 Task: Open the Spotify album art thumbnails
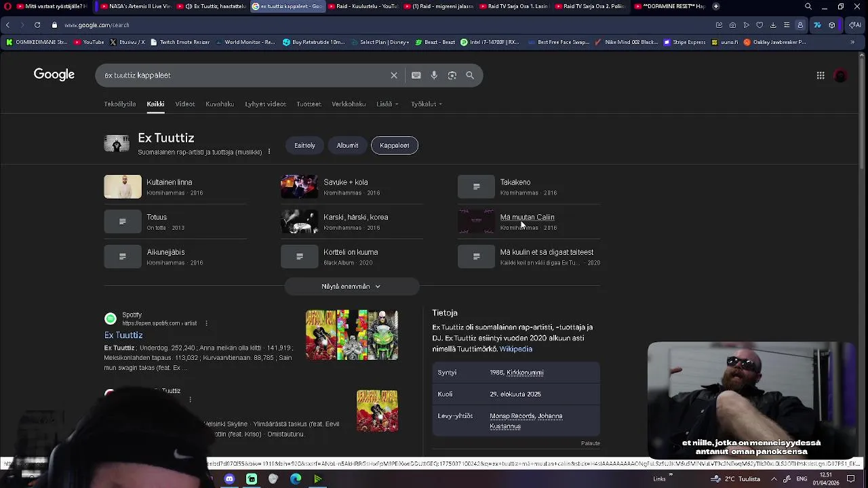click(352, 335)
